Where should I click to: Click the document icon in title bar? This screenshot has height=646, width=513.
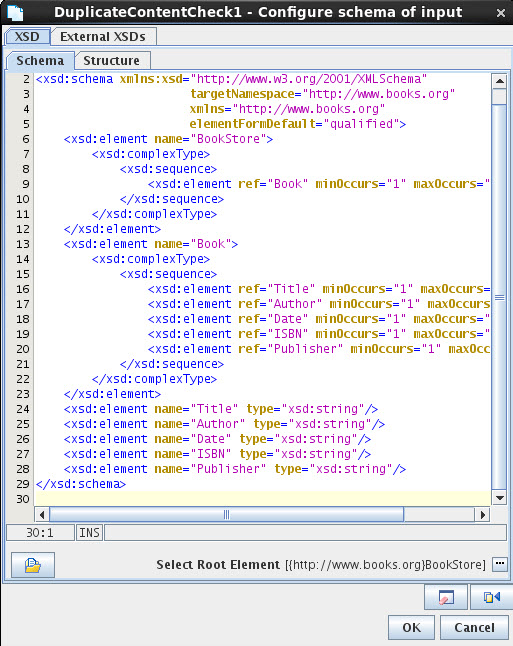coord(16,12)
